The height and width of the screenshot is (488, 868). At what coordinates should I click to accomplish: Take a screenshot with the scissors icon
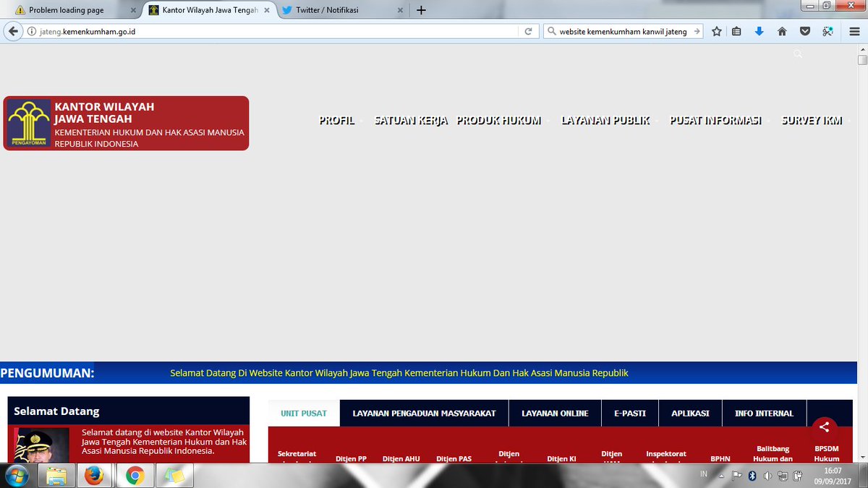[x=827, y=31]
